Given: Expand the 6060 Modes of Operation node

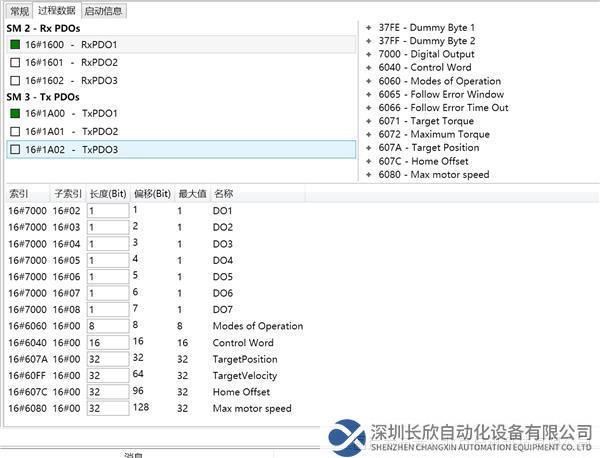Looking at the screenshot, I should [368, 81].
